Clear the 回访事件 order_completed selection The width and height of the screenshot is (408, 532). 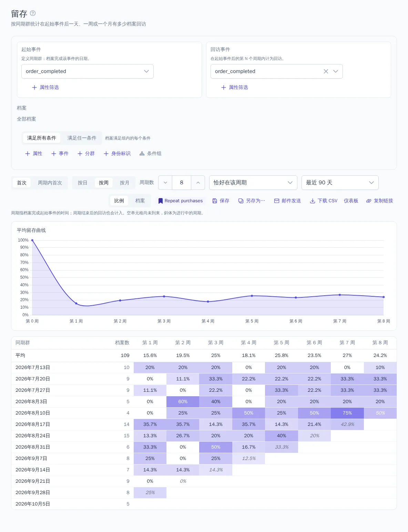[x=326, y=71]
